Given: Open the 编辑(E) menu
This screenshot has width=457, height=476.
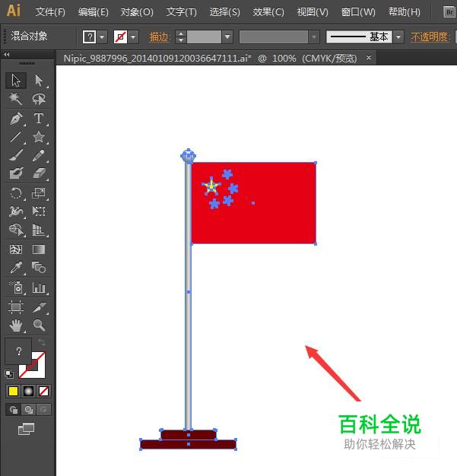Looking at the screenshot, I should tap(94, 12).
